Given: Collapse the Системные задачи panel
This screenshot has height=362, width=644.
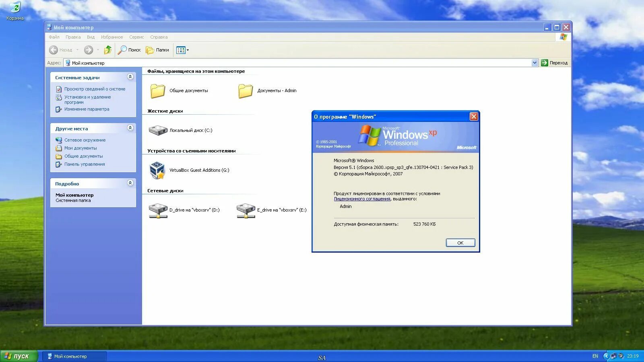Looking at the screenshot, I should (x=130, y=77).
